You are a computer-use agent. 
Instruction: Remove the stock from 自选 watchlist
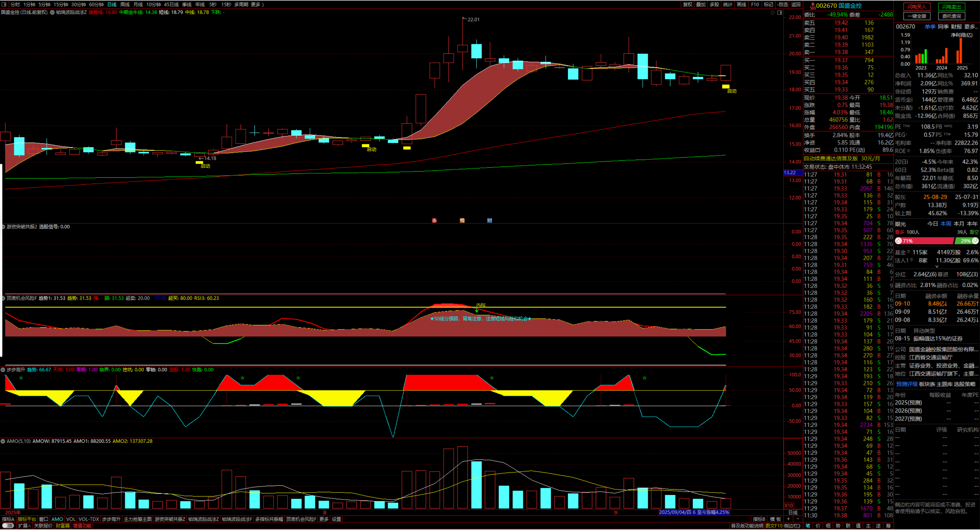coord(782,5)
